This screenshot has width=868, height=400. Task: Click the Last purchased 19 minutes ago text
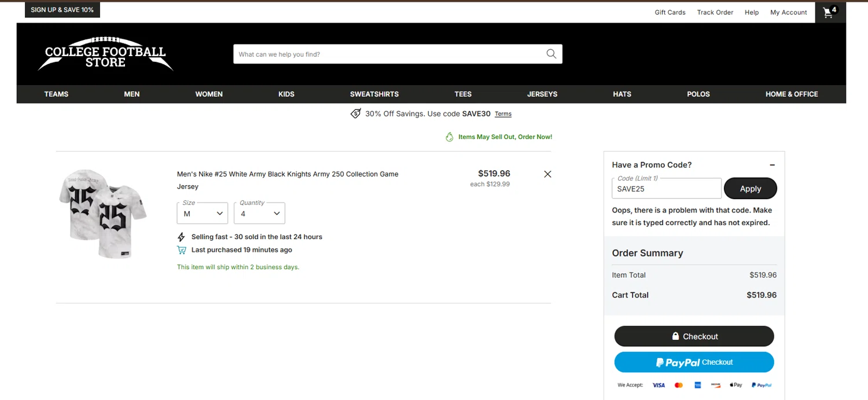tap(242, 250)
